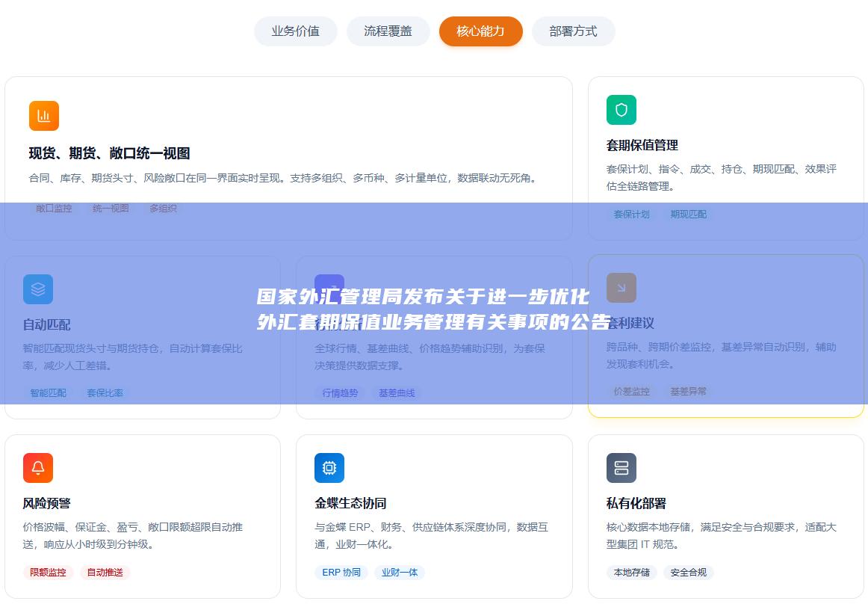Click the description starting 核心数据本地存储
Image resolution: width=868 pixels, height=607 pixels.
(722, 536)
